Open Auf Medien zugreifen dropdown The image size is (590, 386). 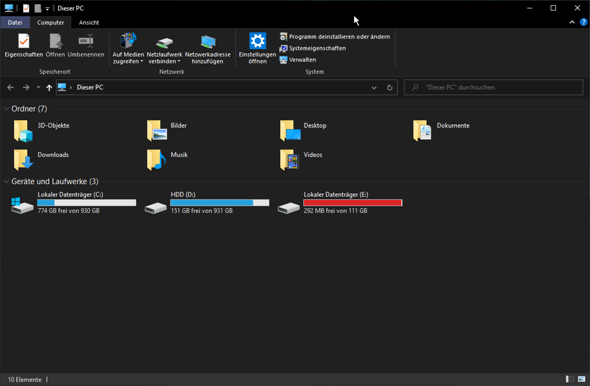(128, 49)
